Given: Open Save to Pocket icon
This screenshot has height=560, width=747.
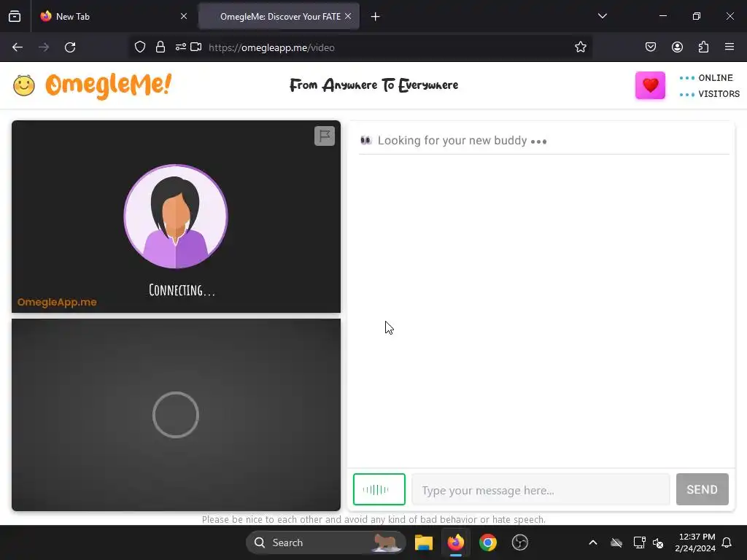Looking at the screenshot, I should point(651,47).
